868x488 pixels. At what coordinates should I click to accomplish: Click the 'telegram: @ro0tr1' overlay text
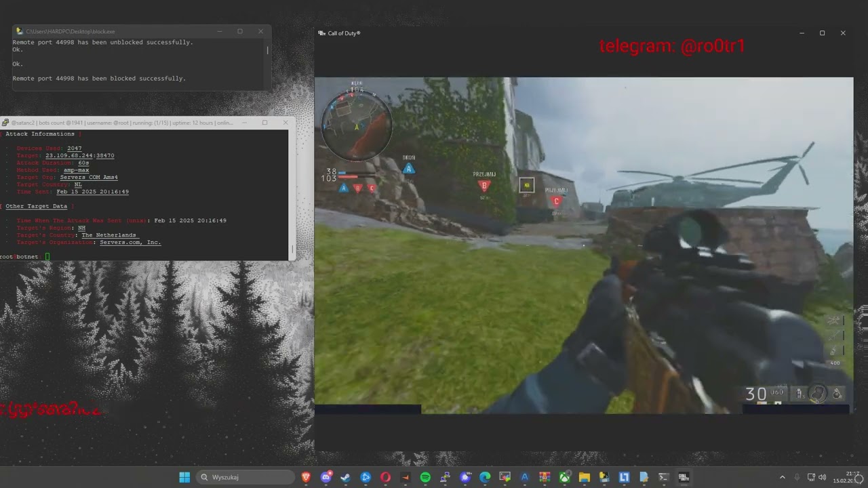pyautogui.click(x=672, y=46)
